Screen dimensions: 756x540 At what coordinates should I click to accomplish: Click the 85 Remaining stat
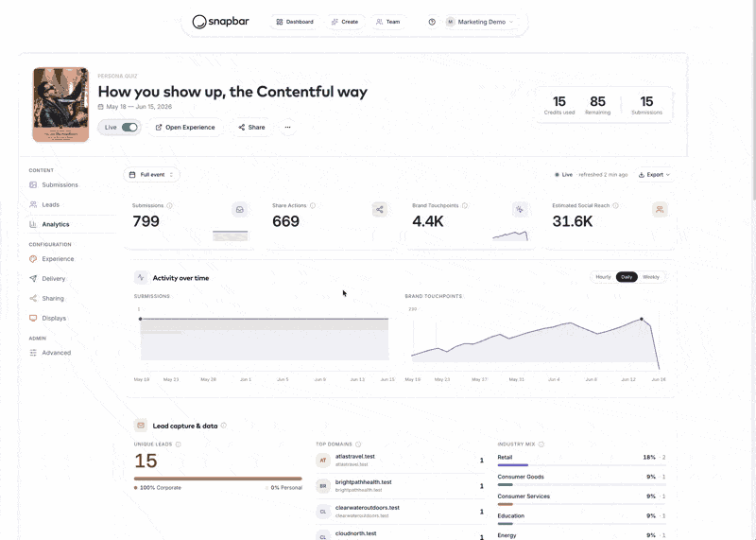coord(598,105)
